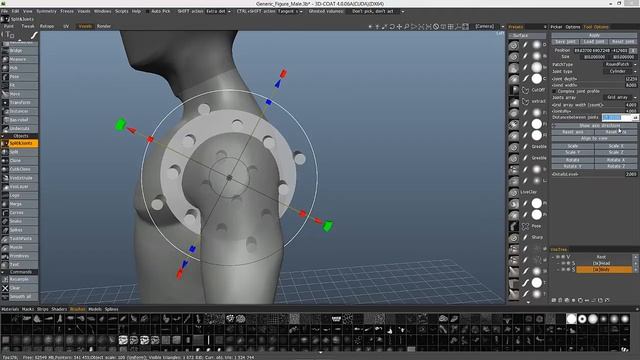Choose the extract preset

click(x=527, y=101)
